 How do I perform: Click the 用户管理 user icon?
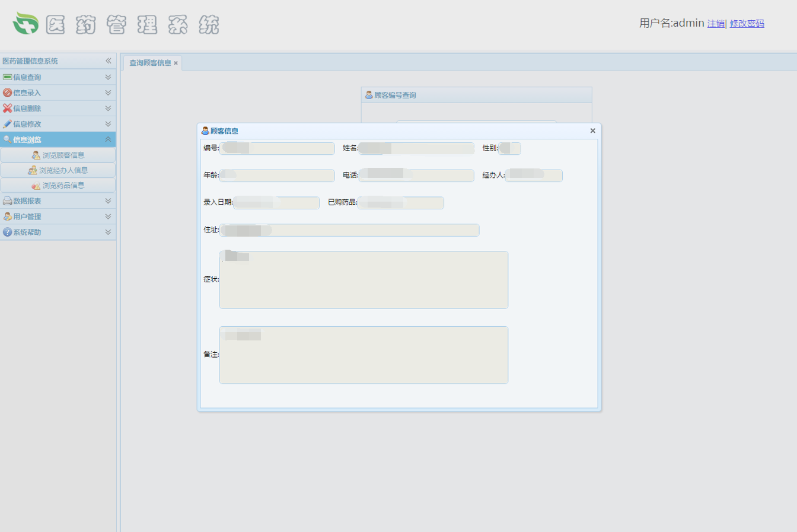coord(7,216)
